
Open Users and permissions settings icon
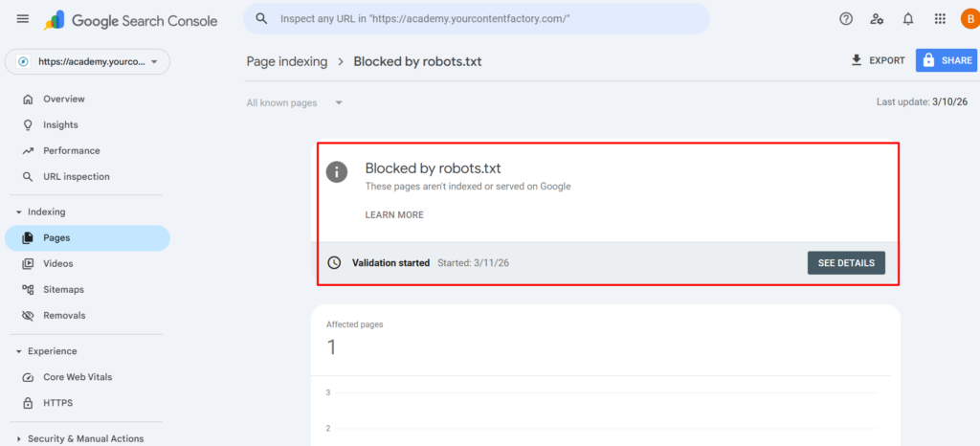pos(877,19)
